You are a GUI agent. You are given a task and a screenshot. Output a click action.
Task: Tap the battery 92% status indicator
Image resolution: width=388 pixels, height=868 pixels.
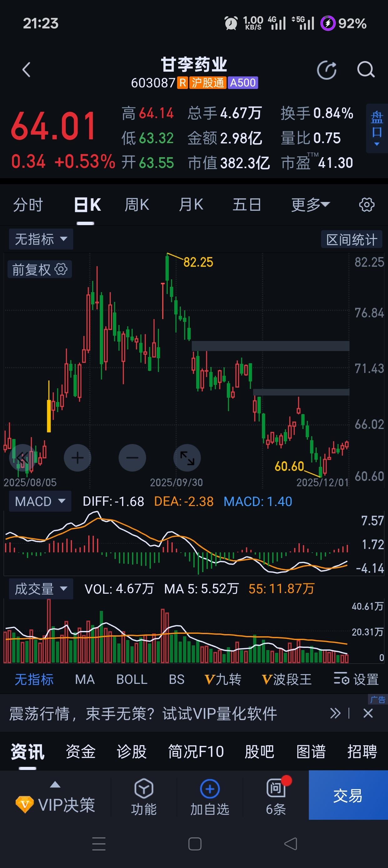click(x=343, y=23)
